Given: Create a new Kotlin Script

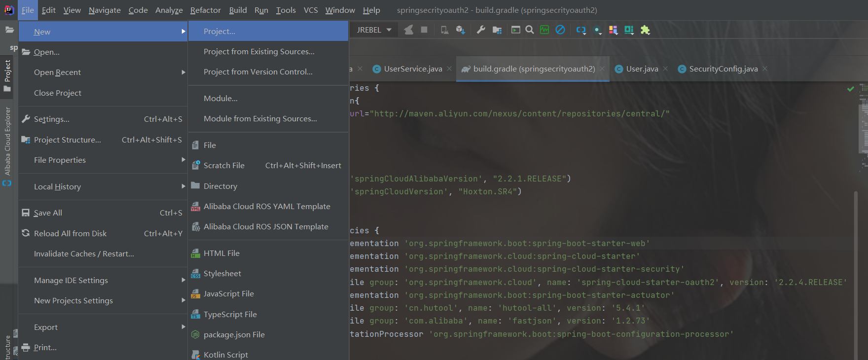Looking at the screenshot, I should coord(268,355).
